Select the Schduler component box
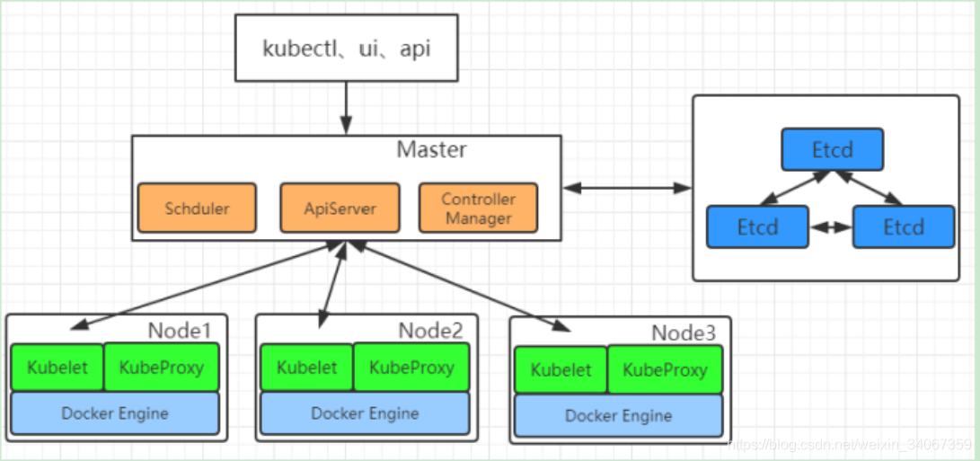The image size is (980, 461). click(197, 208)
